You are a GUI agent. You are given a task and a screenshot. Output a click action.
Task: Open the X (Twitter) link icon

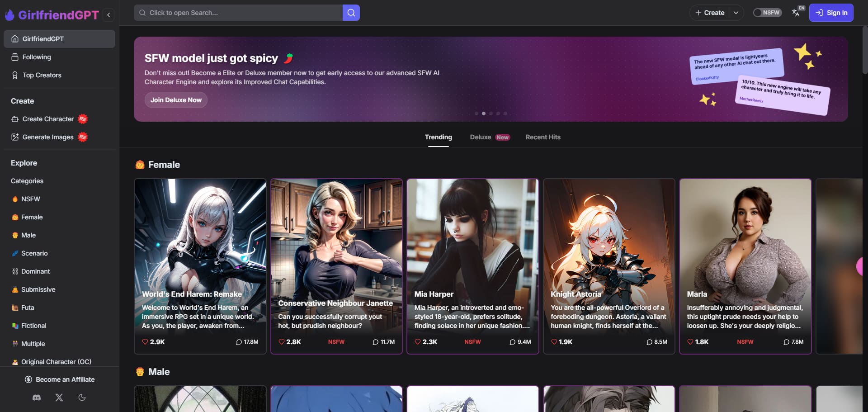(x=59, y=398)
